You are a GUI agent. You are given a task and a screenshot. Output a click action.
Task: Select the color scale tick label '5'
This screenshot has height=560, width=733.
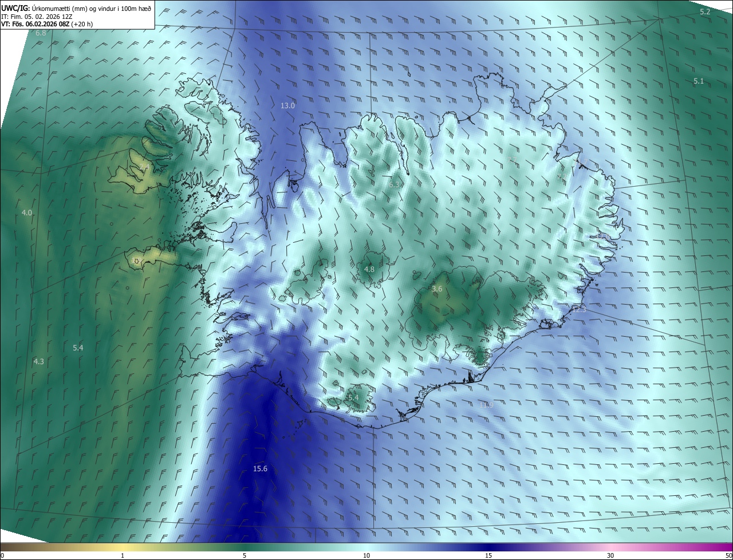(245, 556)
